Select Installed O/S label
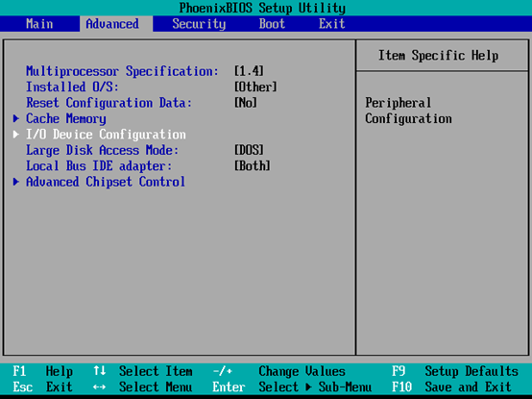Viewport: 532px width, 399px height. click(73, 87)
